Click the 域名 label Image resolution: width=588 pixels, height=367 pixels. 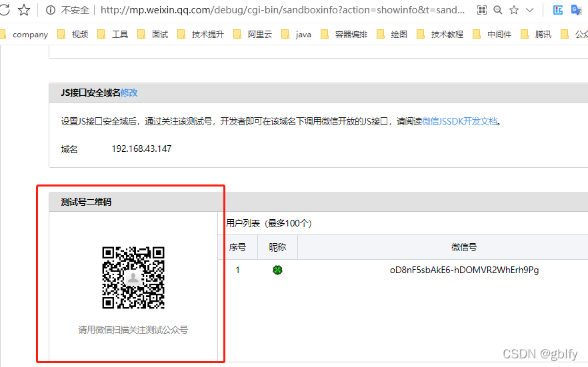point(69,149)
